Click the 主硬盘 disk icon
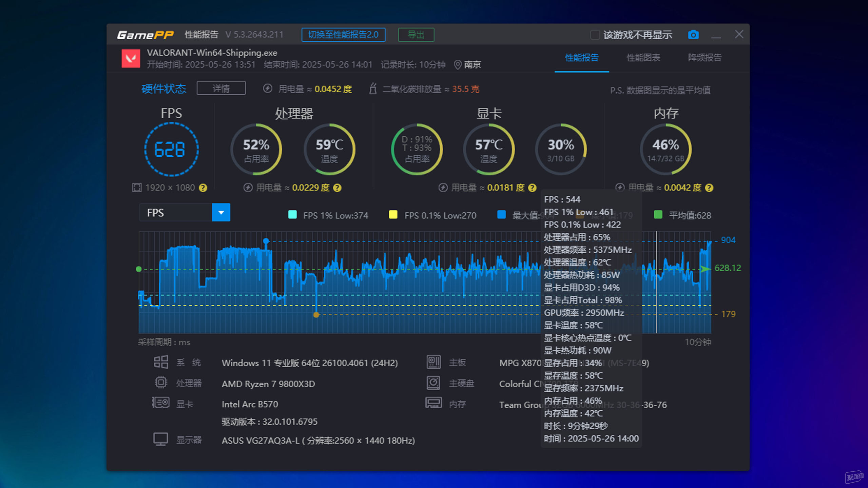Image resolution: width=868 pixels, height=488 pixels. coord(433,383)
